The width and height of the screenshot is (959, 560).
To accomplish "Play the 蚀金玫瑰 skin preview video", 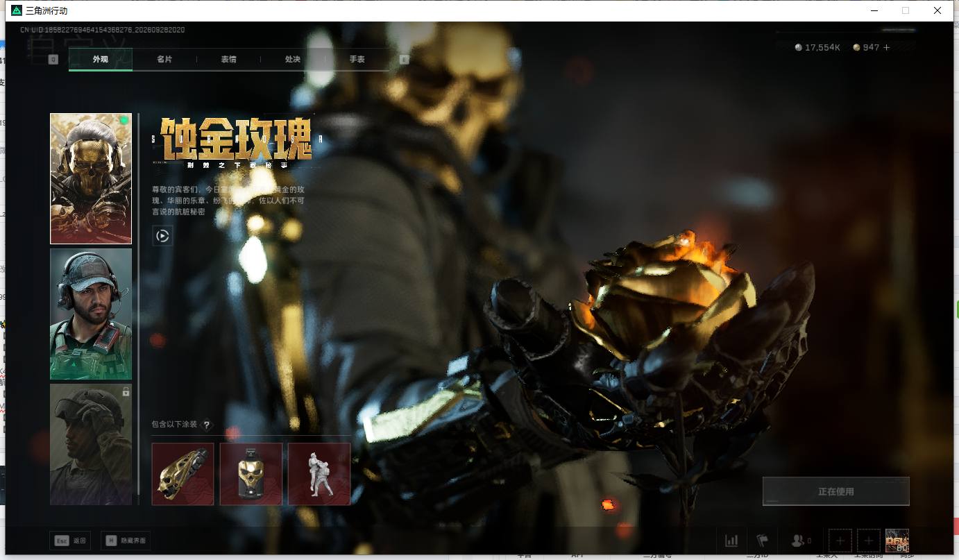I will [x=162, y=236].
